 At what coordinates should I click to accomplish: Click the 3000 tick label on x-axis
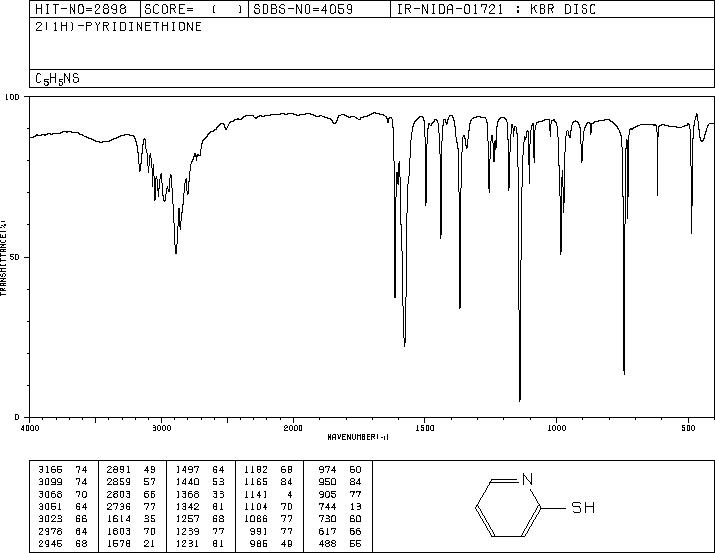click(161, 428)
